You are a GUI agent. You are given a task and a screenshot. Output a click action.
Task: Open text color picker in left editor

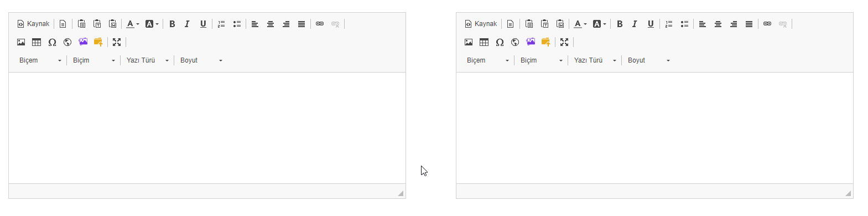pos(133,24)
